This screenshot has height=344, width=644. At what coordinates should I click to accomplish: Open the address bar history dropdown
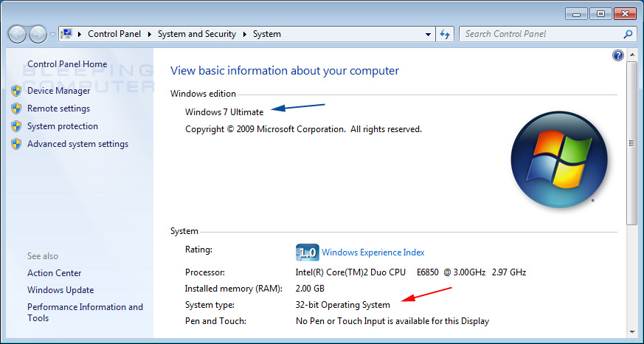429,35
